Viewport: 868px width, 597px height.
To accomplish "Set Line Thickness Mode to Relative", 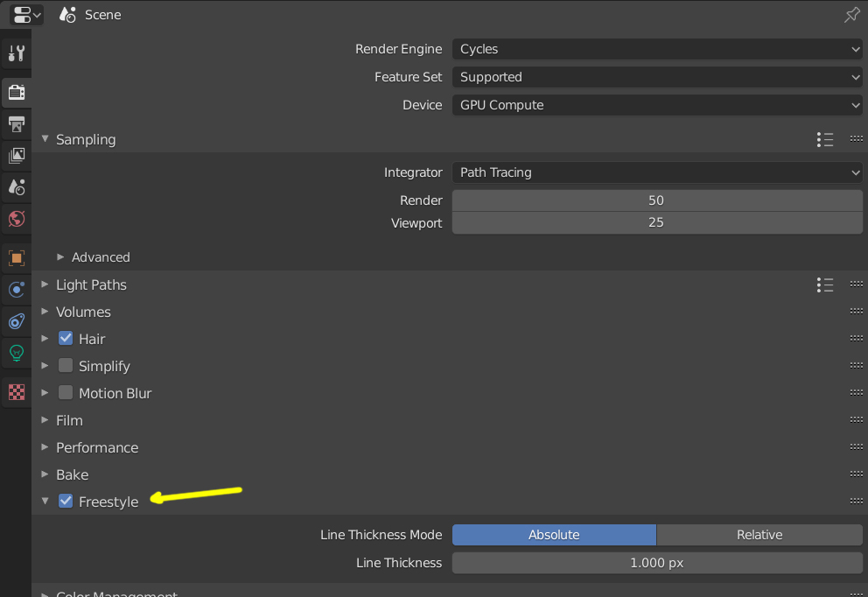I will [759, 535].
